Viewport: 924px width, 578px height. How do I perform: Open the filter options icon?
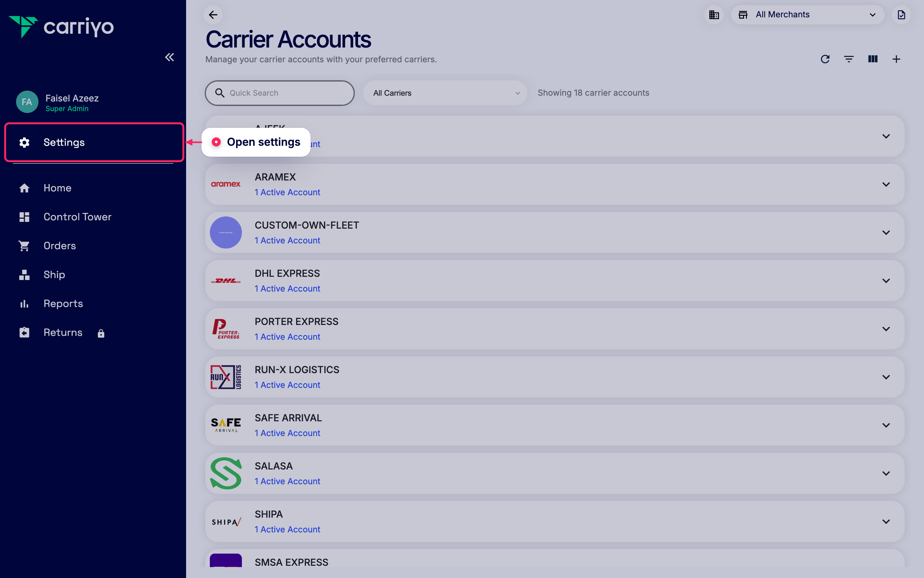click(849, 59)
